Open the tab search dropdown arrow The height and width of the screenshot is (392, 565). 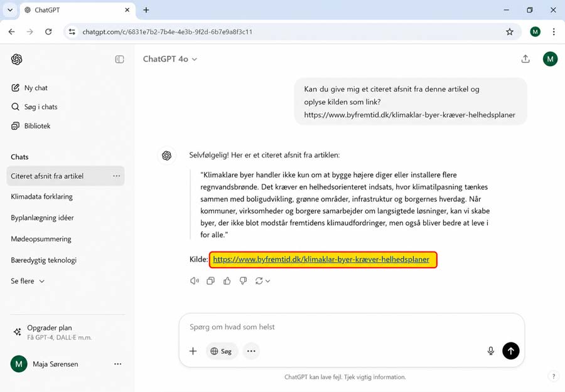(x=10, y=10)
